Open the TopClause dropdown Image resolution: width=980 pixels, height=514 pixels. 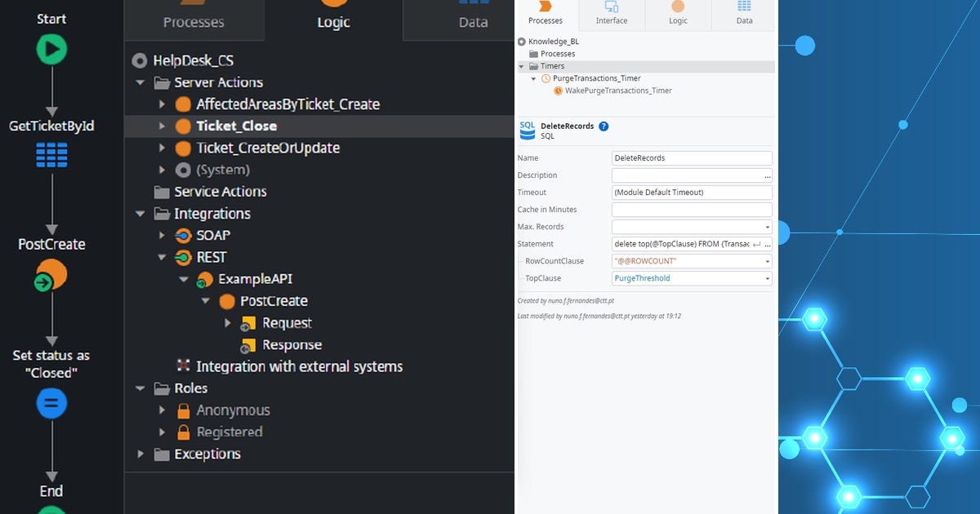(x=766, y=278)
